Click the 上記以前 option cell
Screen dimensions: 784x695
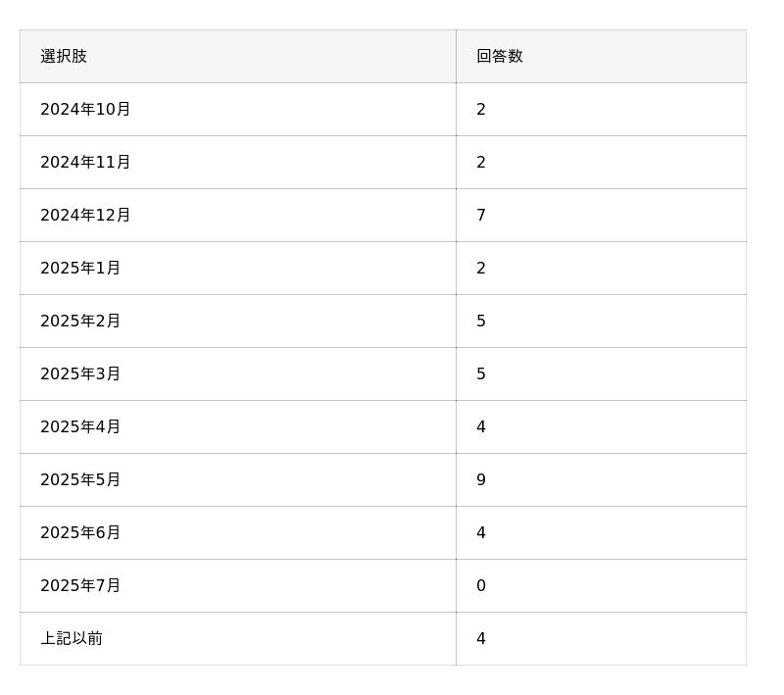[x=72, y=639]
